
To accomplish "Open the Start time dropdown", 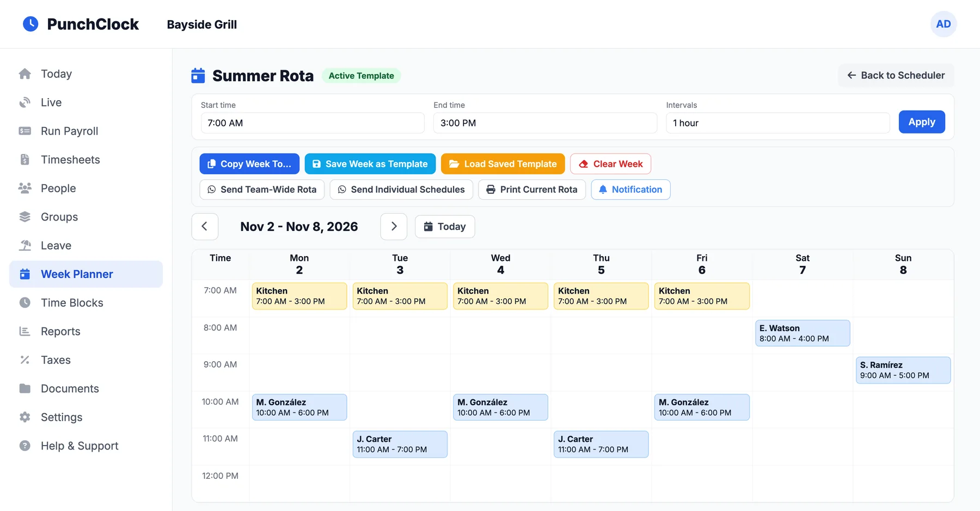I will 313,123.
